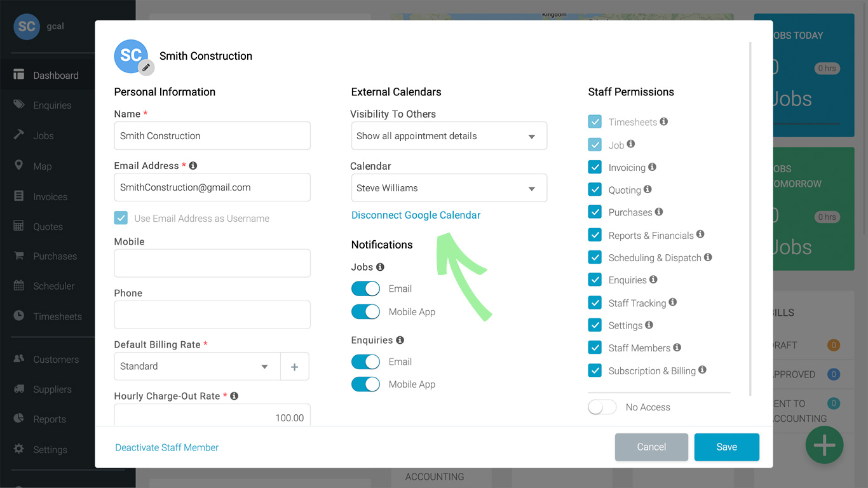Click the Customers people icon in sidebar
The height and width of the screenshot is (488, 868).
coord(19,359)
